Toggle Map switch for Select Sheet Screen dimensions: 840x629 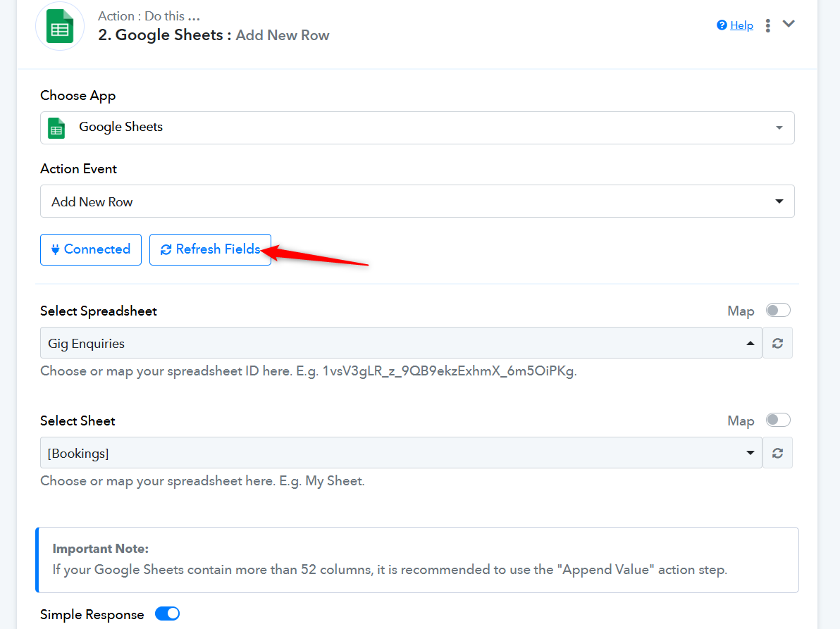pyautogui.click(x=778, y=421)
